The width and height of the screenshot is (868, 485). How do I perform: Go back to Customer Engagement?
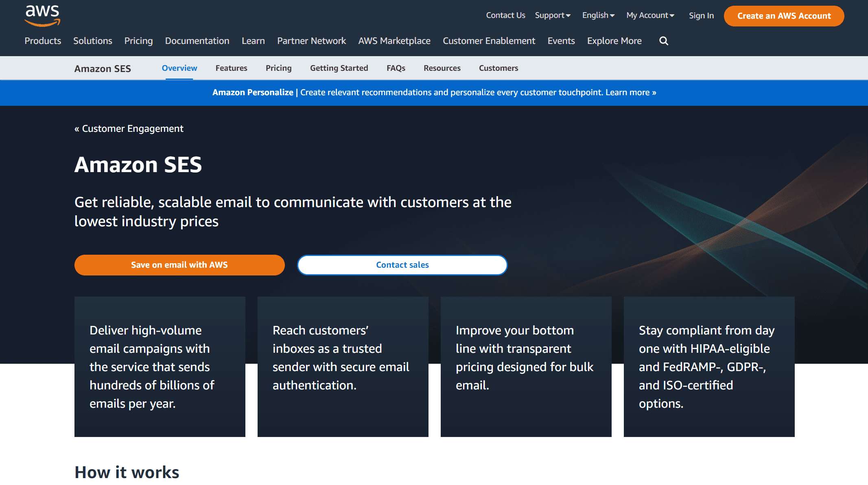pyautogui.click(x=129, y=129)
